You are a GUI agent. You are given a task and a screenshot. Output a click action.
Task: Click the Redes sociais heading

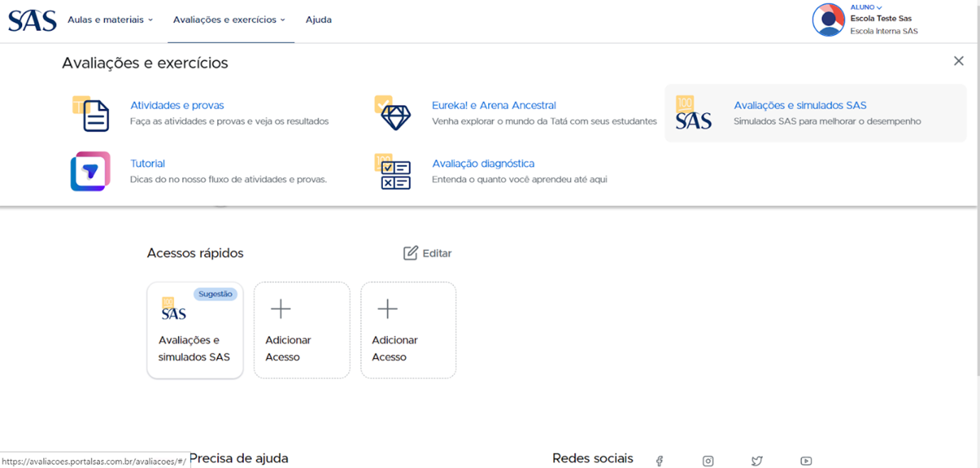tap(593, 459)
